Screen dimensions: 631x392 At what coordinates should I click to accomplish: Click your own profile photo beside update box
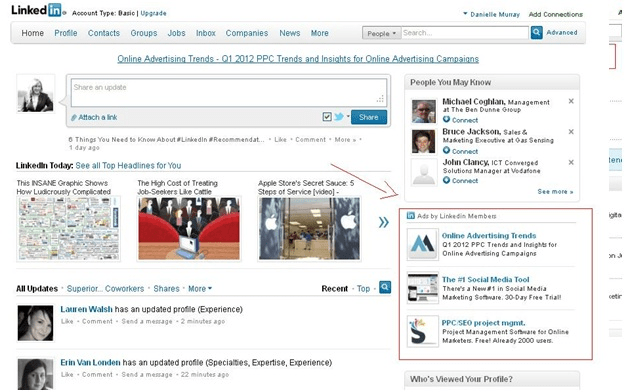click(x=35, y=94)
